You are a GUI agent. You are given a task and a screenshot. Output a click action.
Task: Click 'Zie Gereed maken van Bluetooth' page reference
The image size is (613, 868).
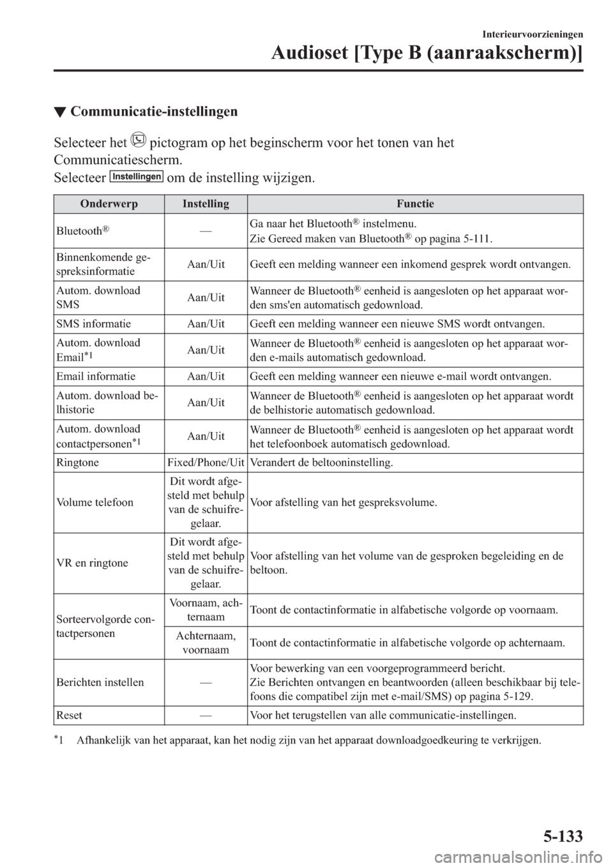[x=371, y=239]
